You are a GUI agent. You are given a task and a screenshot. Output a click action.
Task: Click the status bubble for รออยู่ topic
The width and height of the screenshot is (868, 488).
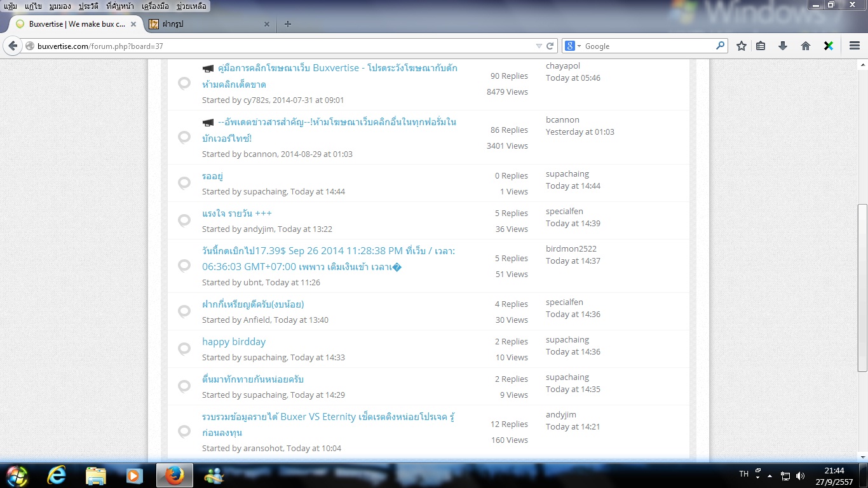coord(184,183)
